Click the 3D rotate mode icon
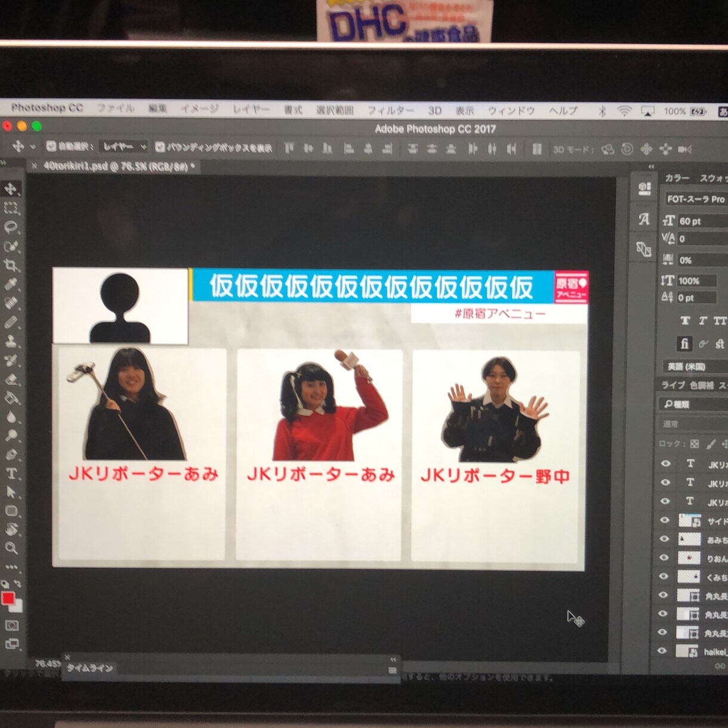 607,149
